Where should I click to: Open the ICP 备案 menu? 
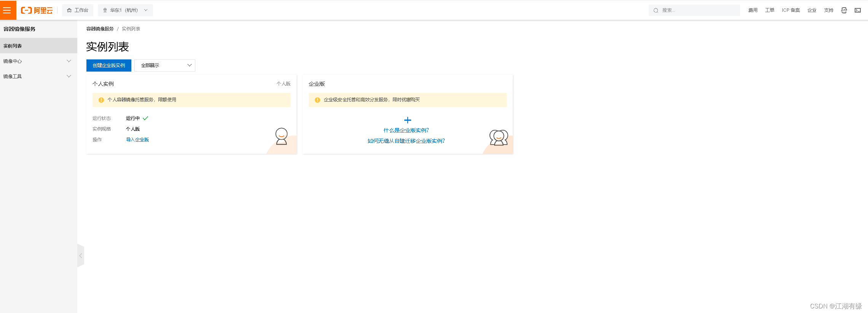pyautogui.click(x=791, y=10)
